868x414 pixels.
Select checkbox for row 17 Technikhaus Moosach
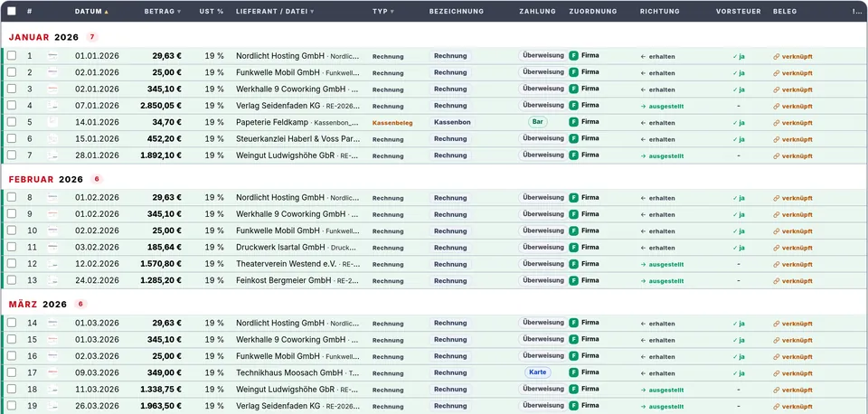[12, 372]
